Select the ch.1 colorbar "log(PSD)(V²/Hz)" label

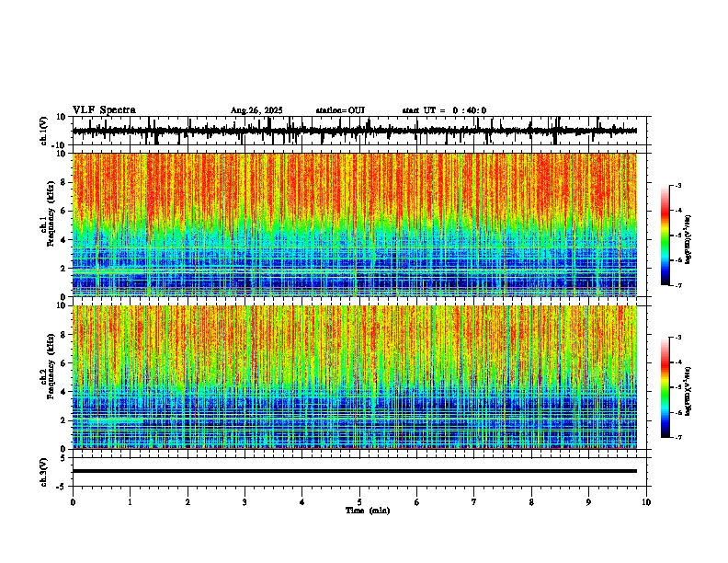pos(688,240)
